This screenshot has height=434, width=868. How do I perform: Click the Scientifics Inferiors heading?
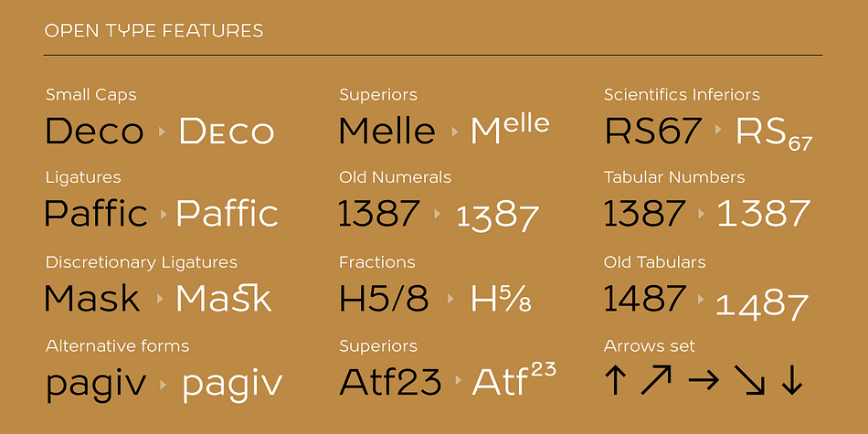pos(682,95)
